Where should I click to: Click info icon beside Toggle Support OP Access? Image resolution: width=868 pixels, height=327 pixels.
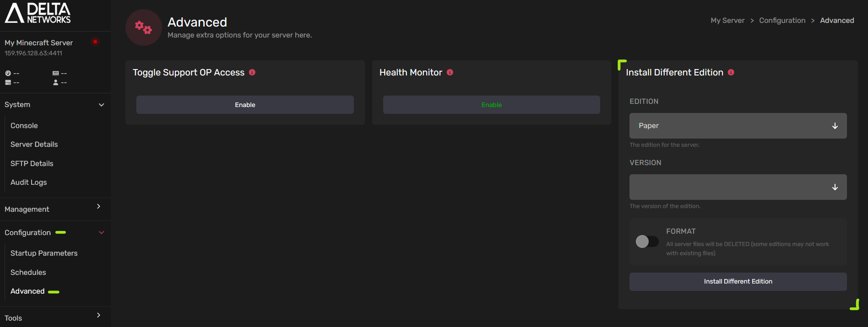(252, 72)
